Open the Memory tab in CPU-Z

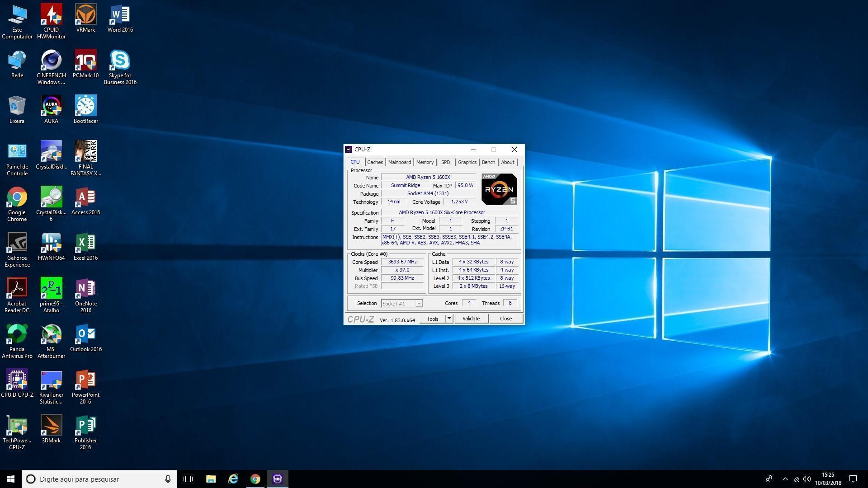[425, 162]
